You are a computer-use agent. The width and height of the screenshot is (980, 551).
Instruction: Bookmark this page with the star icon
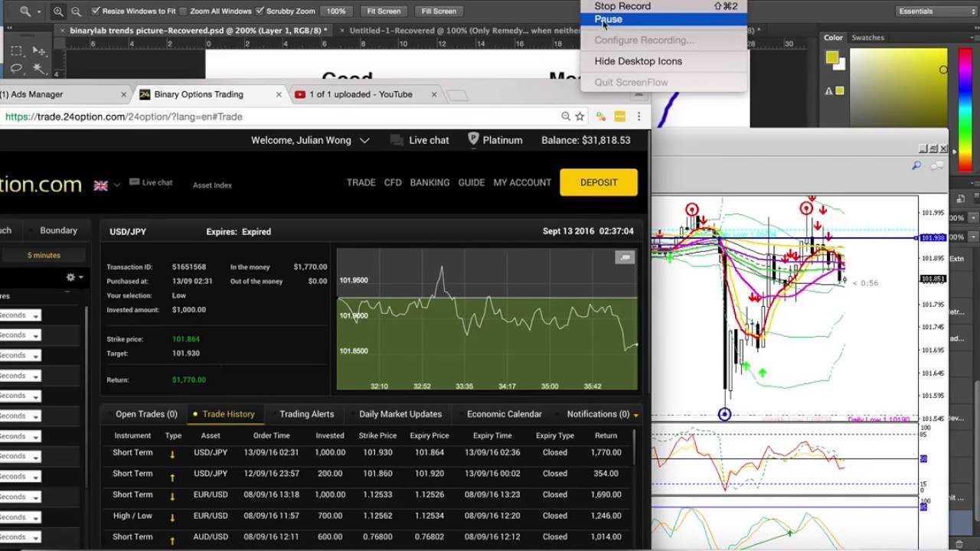pyautogui.click(x=580, y=116)
